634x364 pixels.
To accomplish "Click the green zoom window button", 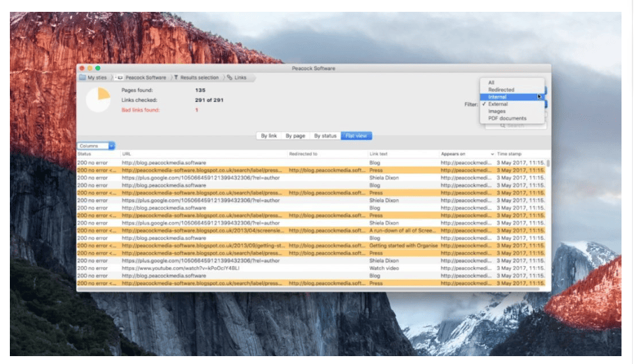I will tap(98, 68).
